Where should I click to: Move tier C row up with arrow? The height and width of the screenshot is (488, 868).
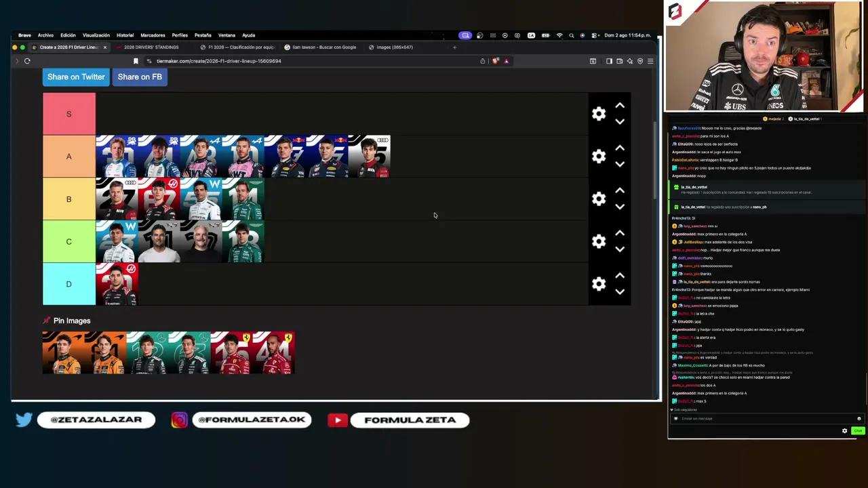pyautogui.click(x=620, y=233)
